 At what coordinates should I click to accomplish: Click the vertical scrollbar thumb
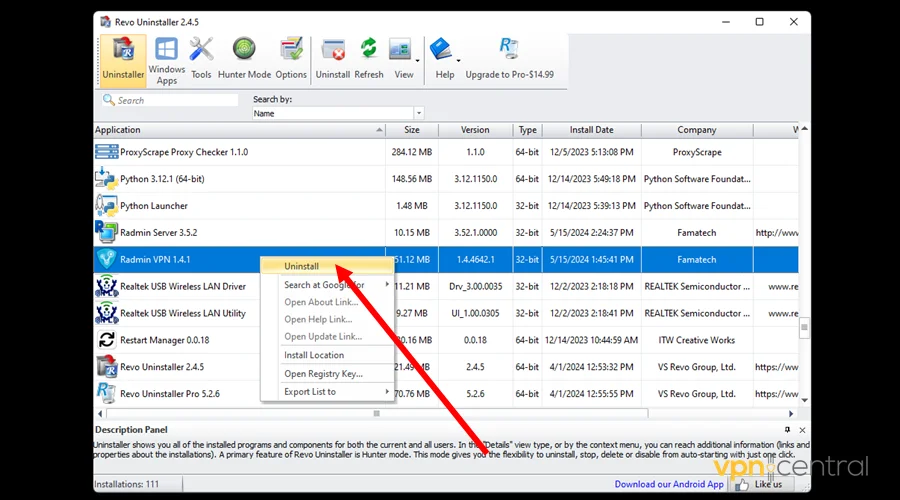tap(804, 328)
